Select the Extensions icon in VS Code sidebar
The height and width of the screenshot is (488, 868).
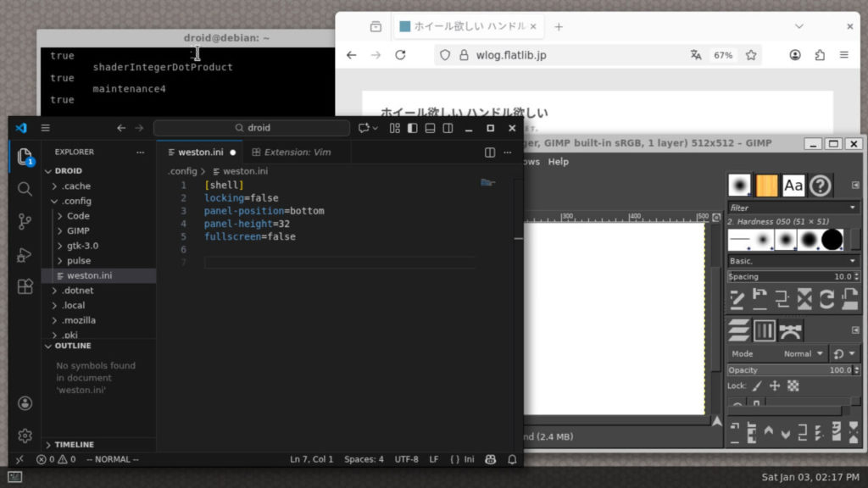(x=25, y=287)
